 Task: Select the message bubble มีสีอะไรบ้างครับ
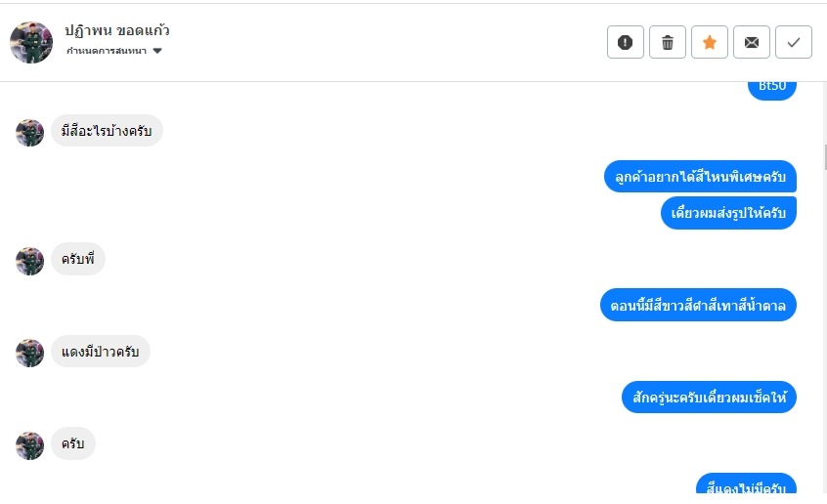point(107,132)
